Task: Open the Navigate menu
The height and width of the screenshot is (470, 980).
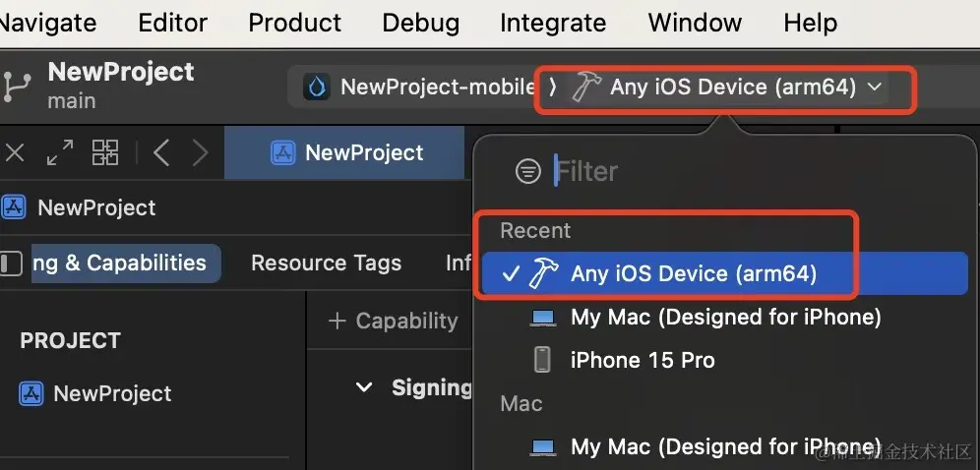Action: tap(47, 24)
